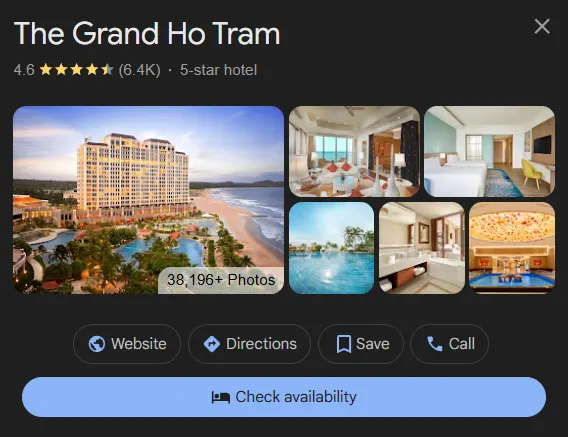View the casino ceiling photo

pos(512,248)
